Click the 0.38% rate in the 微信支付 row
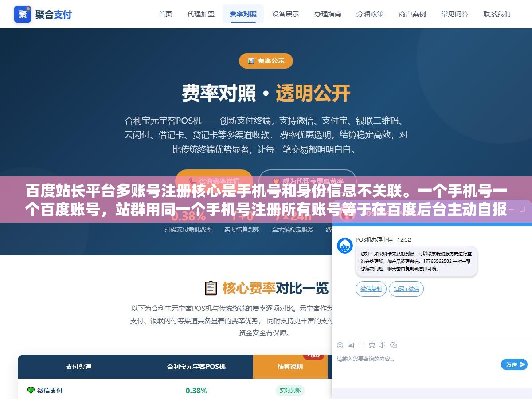This screenshot has width=532, height=399. coord(196,391)
